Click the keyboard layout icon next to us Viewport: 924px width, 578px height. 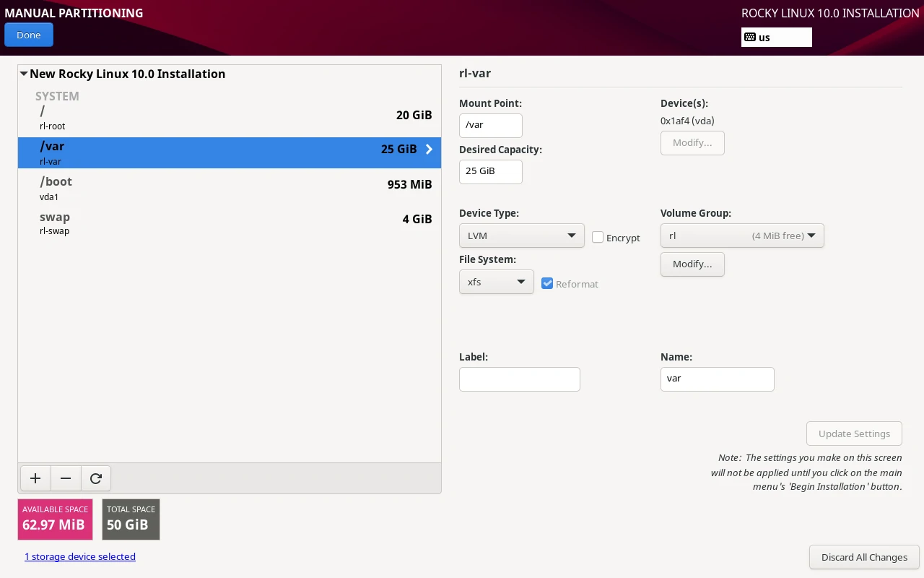pos(750,38)
